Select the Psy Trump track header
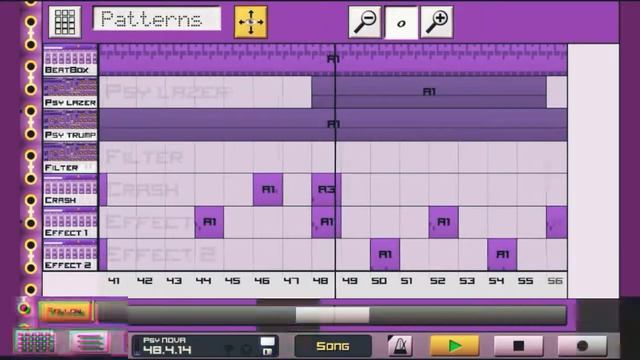640x360 pixels. click(71, 125)
